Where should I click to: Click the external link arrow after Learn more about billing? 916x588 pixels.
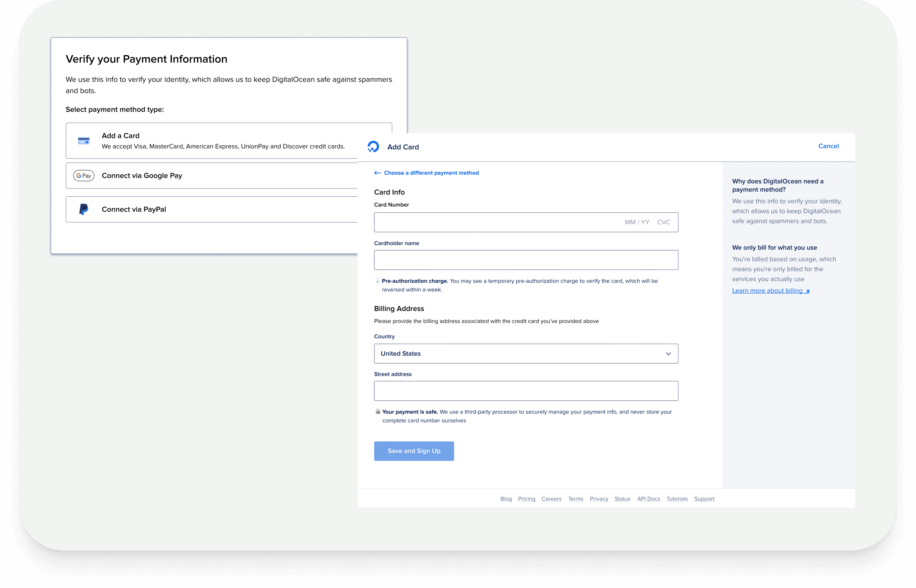click(807, 291)
